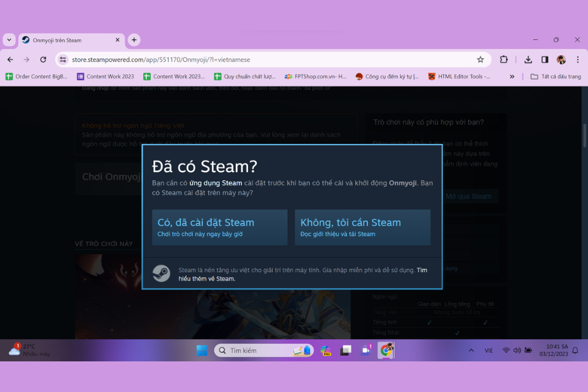
Task: Click the taskbar Tìm kiếm search box
Action: (264, 350)
